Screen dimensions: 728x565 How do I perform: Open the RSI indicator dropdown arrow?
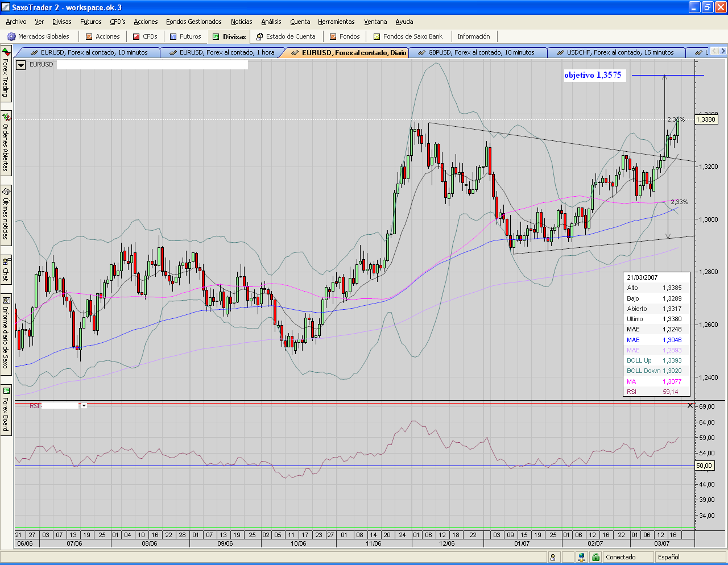tap(84, 406)
